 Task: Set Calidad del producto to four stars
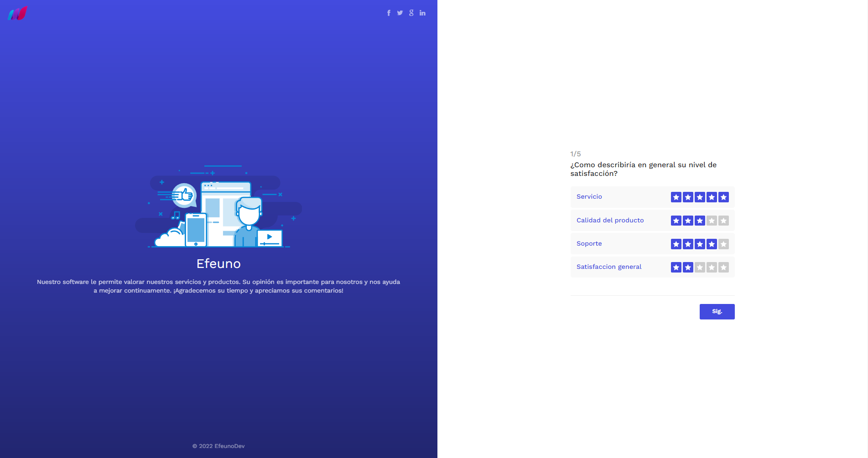(x=712, y=221)
